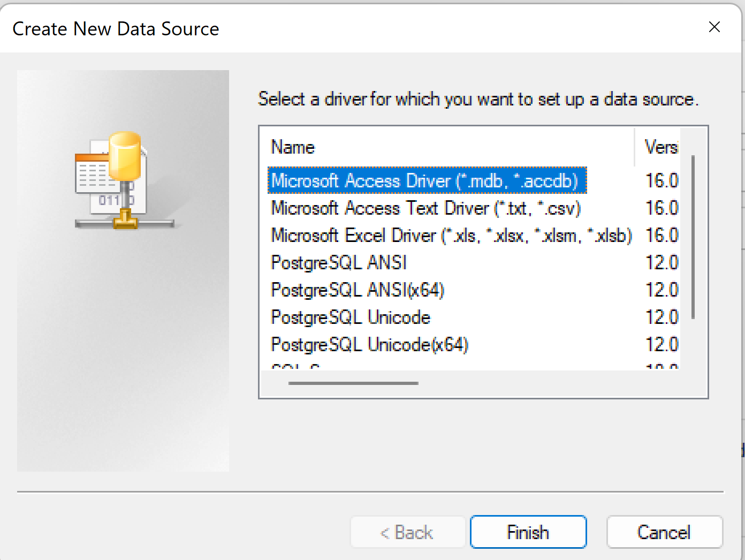Image resolution: width=745 pixels, height=560 pixels.
Task: Select the PostgreSQL Unicode driver
Action: coord(351,317)
